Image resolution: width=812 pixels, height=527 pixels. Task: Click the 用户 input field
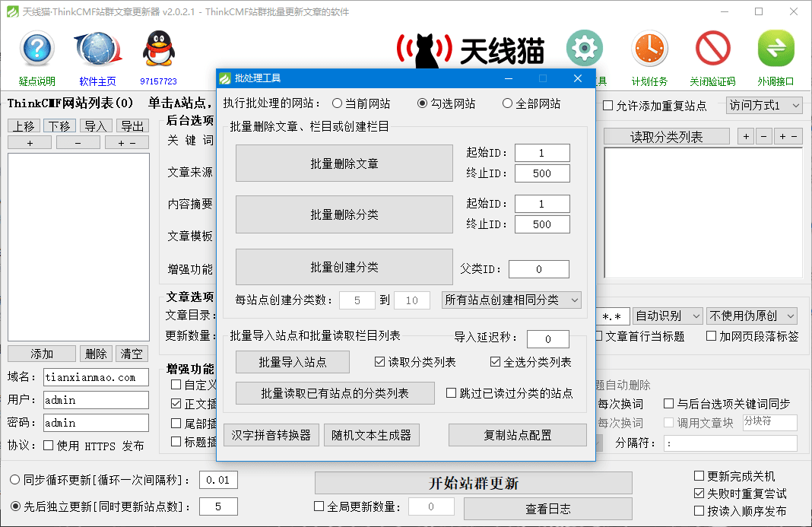[96, 400]
